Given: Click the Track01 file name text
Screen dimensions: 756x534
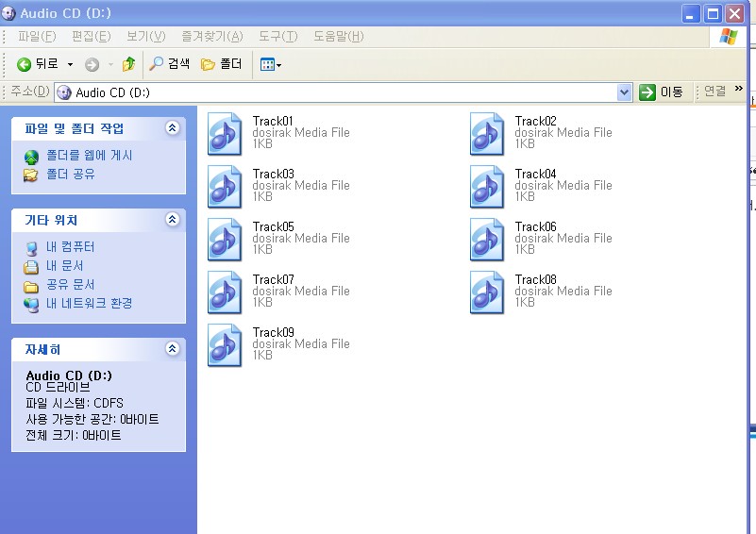Looking at the screenshot, I should tap(273, 121).
